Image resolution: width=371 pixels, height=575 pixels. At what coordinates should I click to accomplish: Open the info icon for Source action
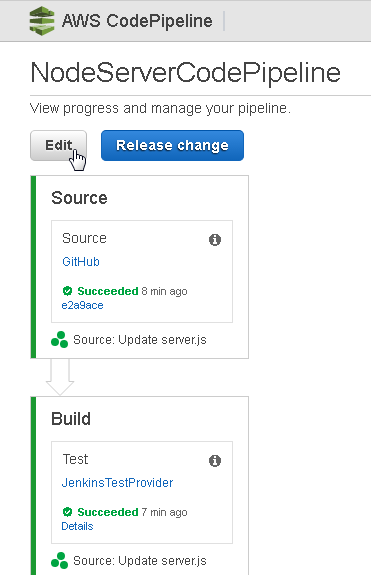click(x=215, y=240)
